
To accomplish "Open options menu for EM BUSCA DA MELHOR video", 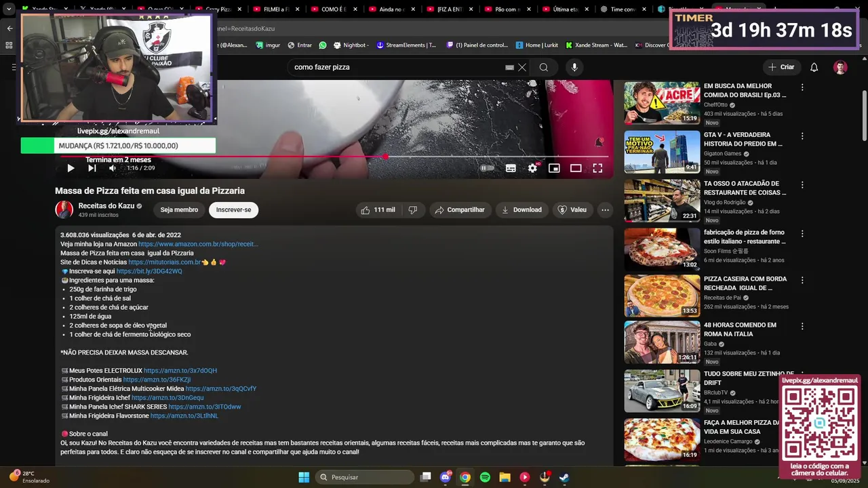I will [x=802, y=87].
